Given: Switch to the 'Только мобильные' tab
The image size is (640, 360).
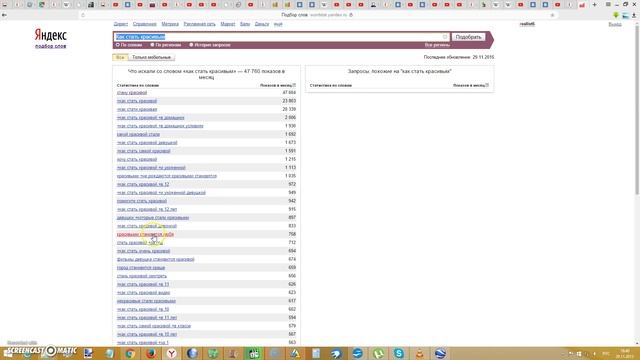Looking at the screenshot, I should click(x=151, y=58).
